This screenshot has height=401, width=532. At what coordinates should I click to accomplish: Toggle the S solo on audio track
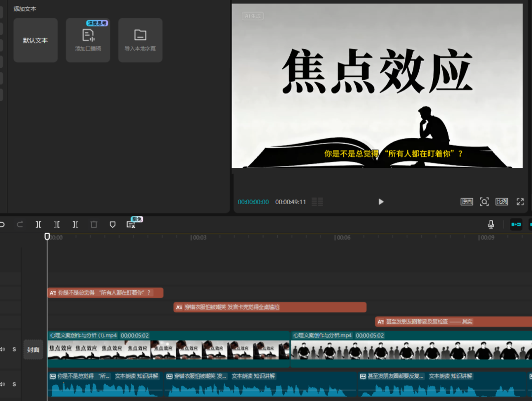point(14,384)
